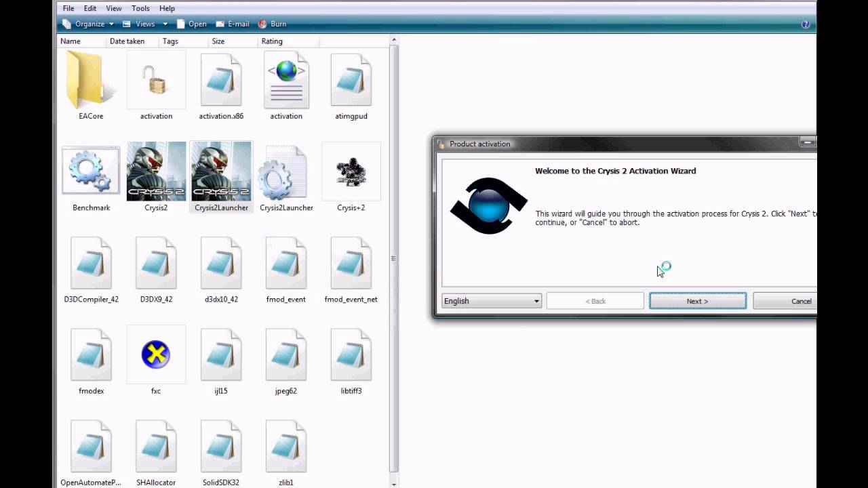The image size is (868, 488).
Task: Select the fmod_event file
Action: click(x=286, y=268)
